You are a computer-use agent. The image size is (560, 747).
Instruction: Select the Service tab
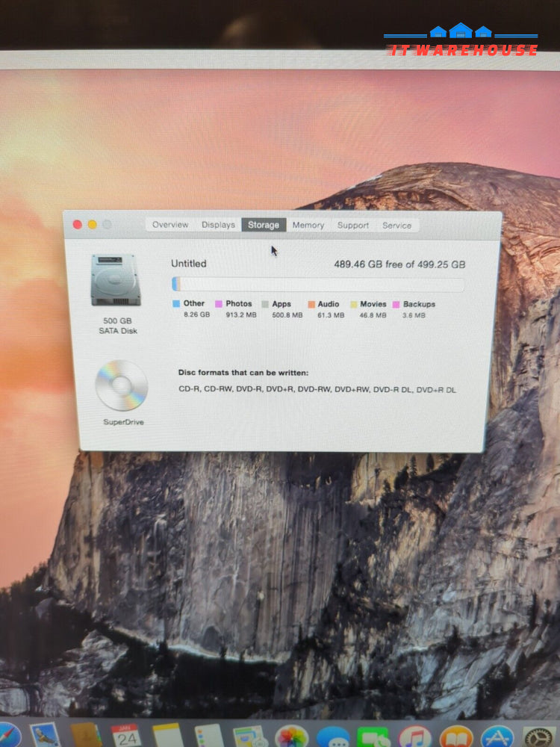pos(396,225)
